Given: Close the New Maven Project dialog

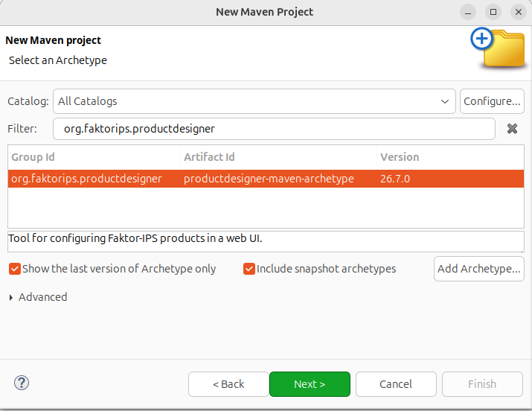Looking at the screenshot, I should coord(519,12).
